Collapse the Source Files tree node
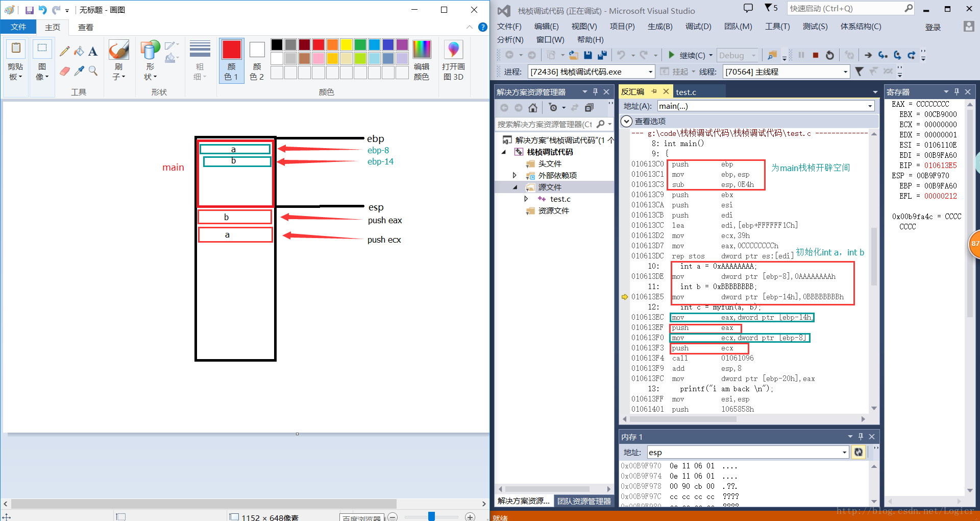 (514, 187)
